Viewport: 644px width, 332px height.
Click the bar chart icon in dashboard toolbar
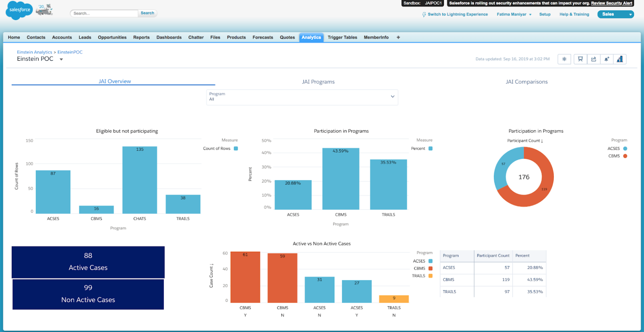[620, 59]
